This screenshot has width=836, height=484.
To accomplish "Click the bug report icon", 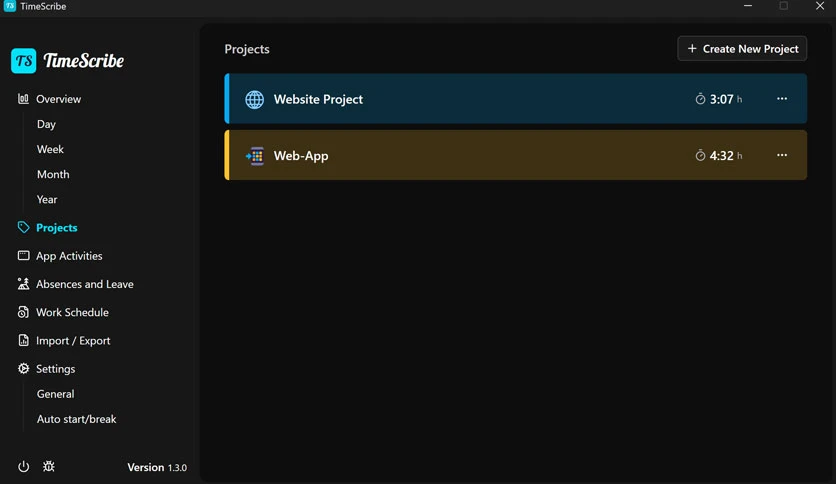I will [x=49, y=466].
